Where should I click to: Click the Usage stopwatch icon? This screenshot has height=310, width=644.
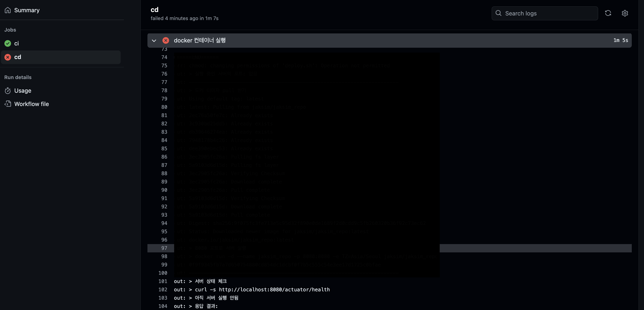pyautogui.click(x=8, y=91)
